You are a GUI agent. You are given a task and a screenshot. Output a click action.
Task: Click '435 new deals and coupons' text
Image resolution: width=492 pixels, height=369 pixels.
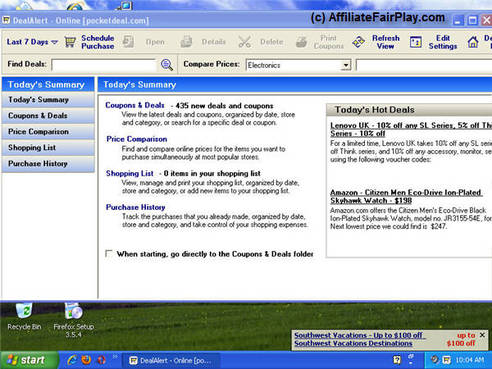[224, 106]
